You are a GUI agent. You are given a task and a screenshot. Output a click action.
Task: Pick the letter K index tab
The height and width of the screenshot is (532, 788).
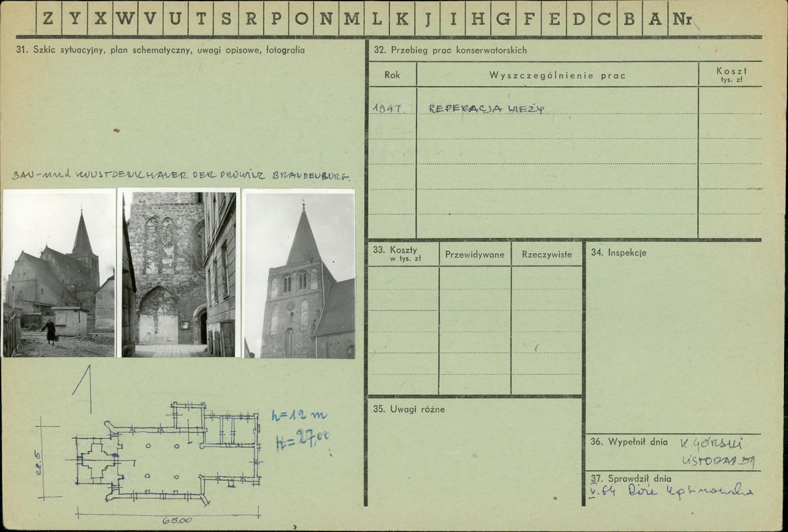401,19
